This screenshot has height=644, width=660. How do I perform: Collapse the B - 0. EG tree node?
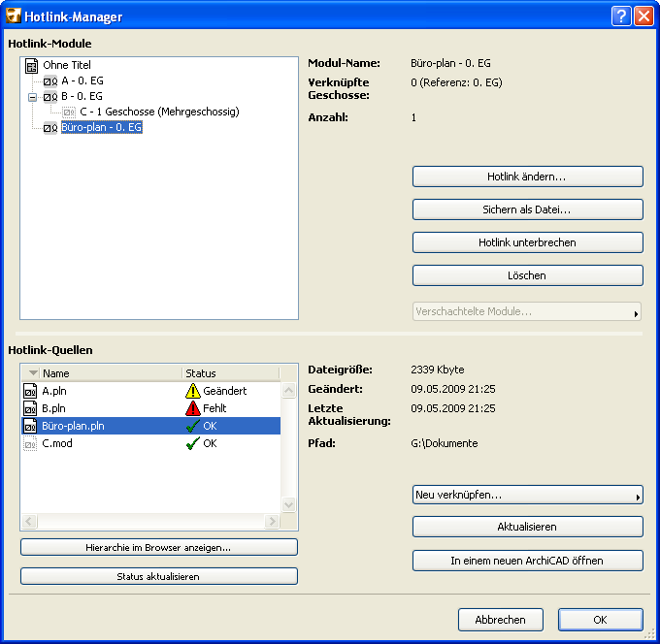tap(32, 97)
